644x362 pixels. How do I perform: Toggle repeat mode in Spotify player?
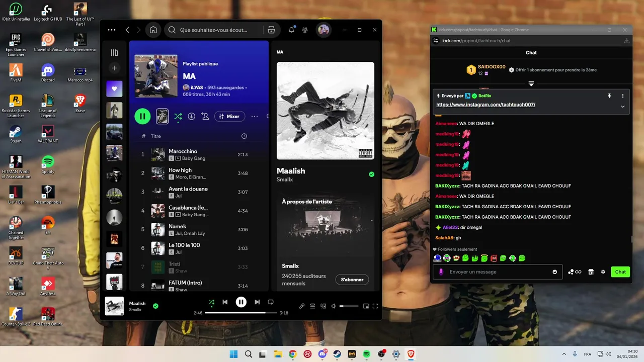click(271, 302)
